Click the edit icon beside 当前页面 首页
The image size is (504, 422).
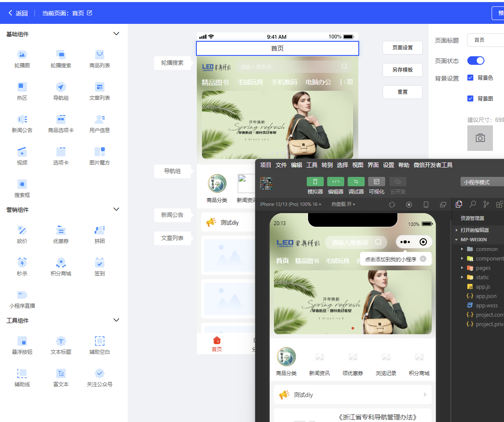click(89, 13)
